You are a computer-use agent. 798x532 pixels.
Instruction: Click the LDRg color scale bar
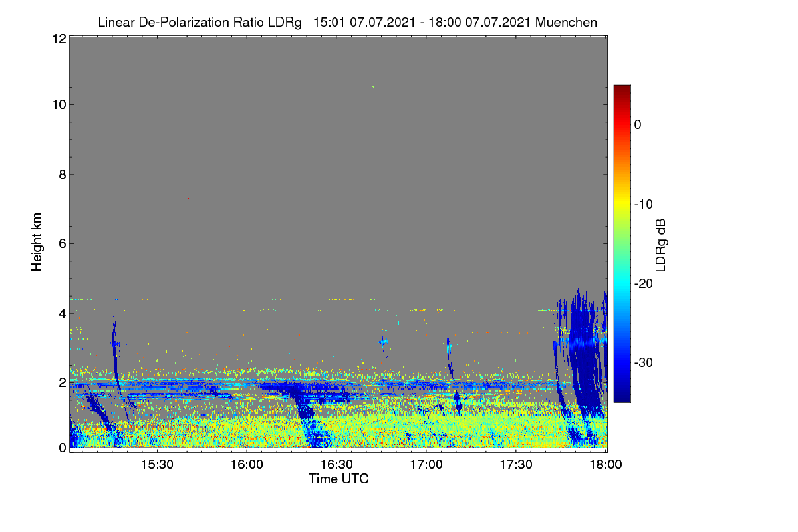coord(622,243)
